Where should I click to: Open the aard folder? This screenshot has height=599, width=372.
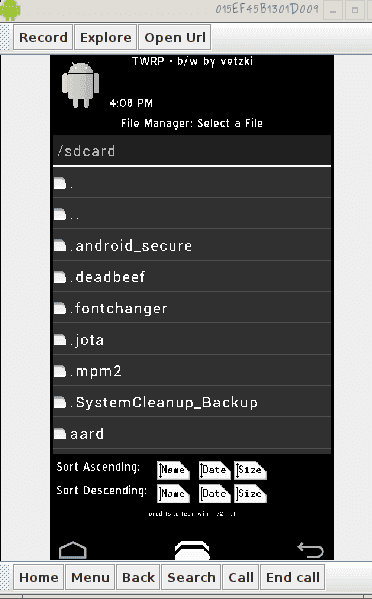(192, 433)
